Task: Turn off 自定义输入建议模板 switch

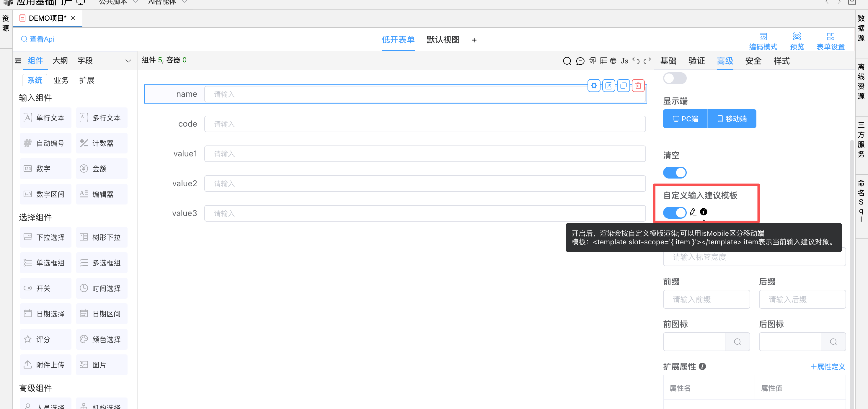Action: [x=674, y=212]
